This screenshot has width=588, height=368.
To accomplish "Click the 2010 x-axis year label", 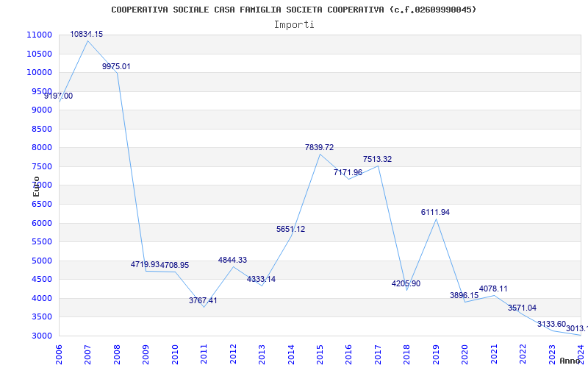I will click(175, 355).
